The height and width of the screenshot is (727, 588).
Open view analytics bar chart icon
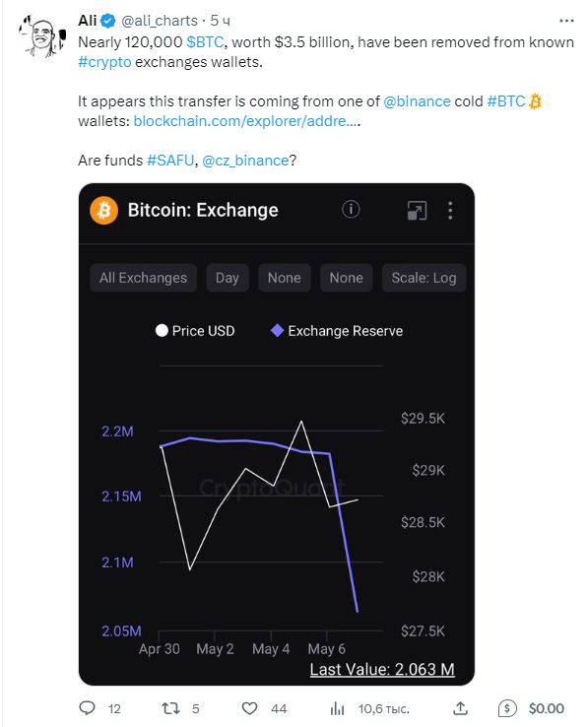[337, 708]
